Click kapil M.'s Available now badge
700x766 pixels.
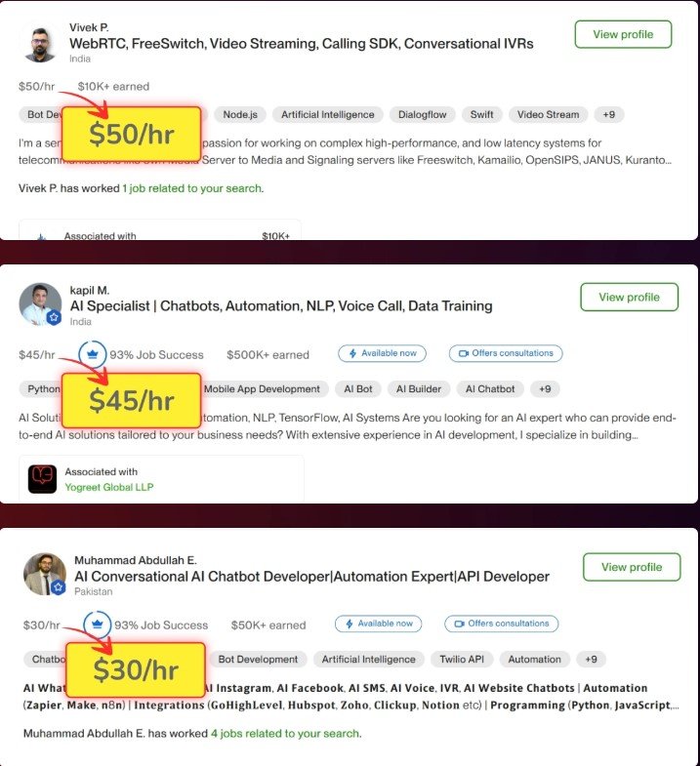(x=381, y=353)
